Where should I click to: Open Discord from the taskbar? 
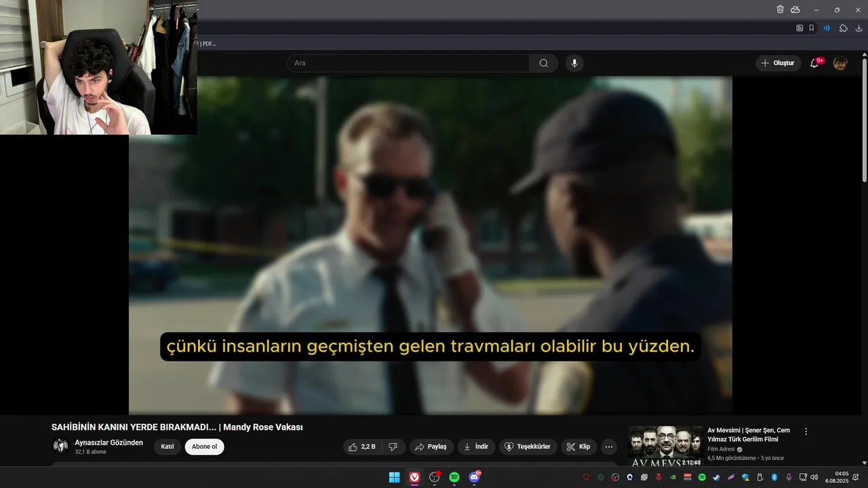click(475, 477)
